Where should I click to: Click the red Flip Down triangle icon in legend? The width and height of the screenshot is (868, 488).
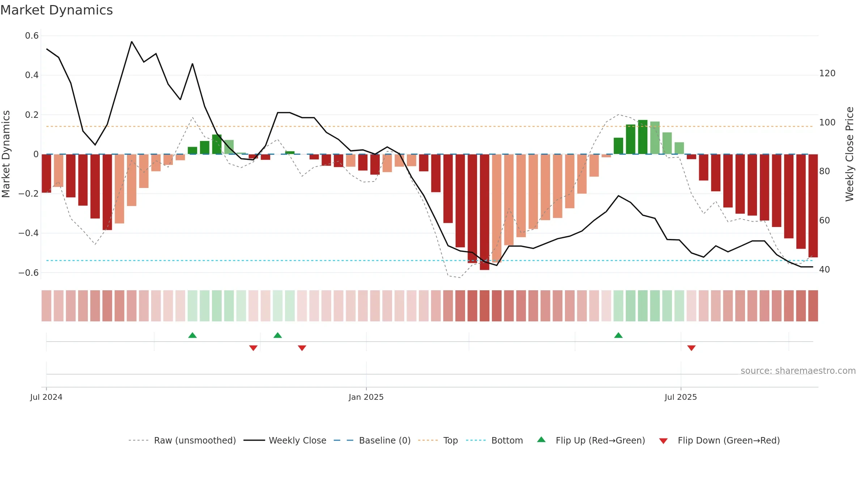tap(663, 441)
